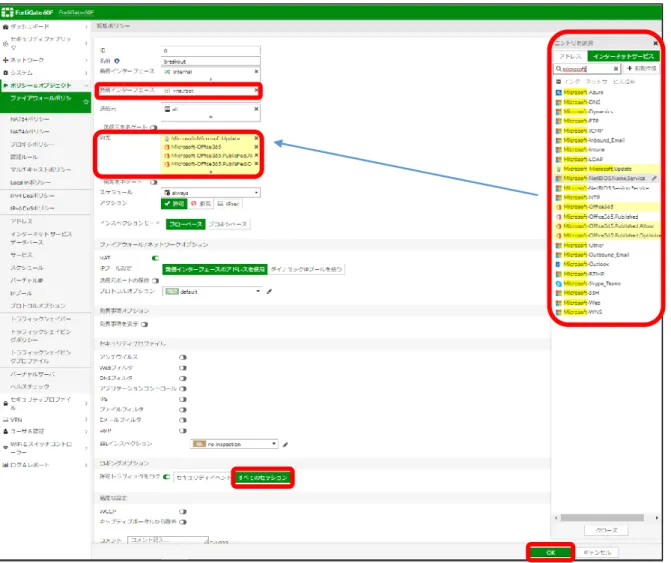Screen dimensions: 671x563
Task: Choose プロキシベース inspection mode
Action: [x=228, y=224]
